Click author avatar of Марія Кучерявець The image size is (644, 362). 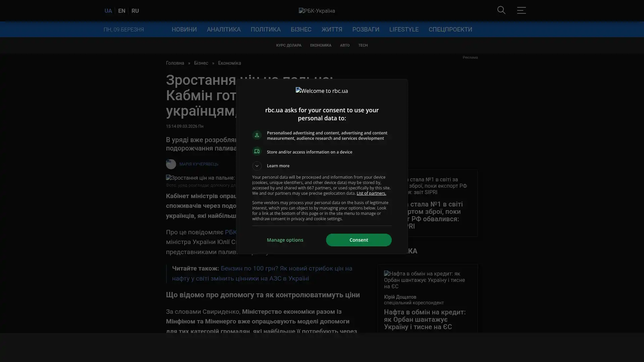[171, 164]
